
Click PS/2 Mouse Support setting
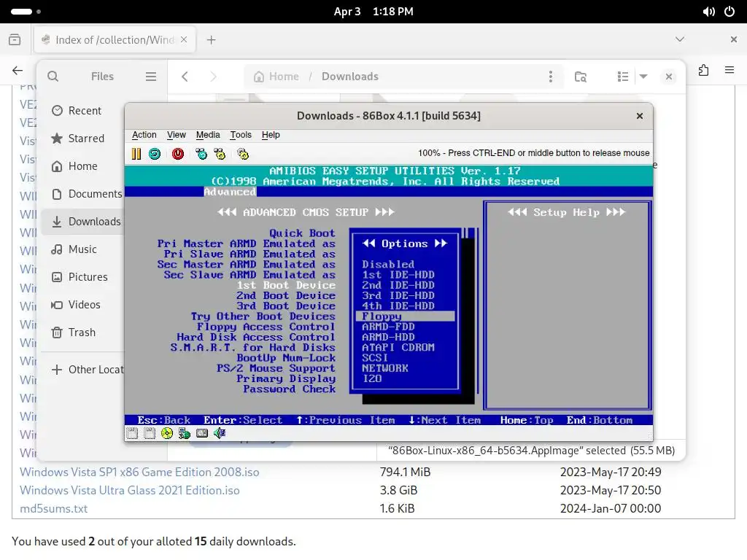click(x=276, y=368)
